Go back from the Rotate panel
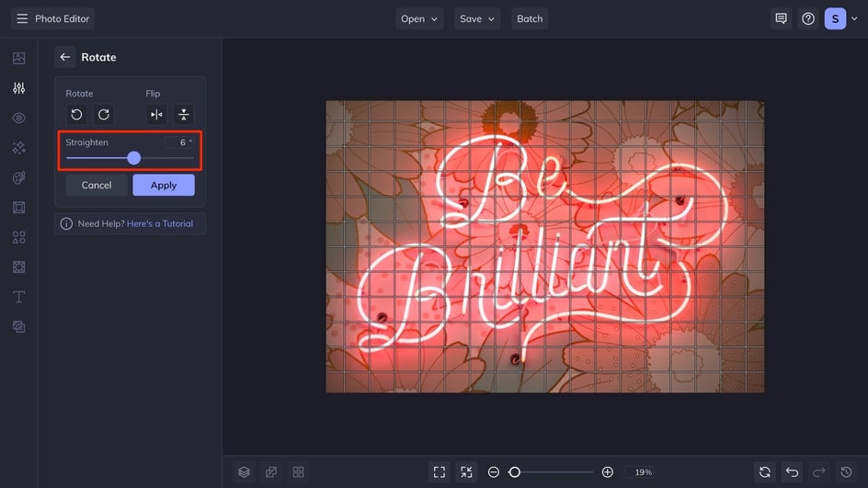The height and width of the screenshot is (488, 868). [x=64, y=57]
